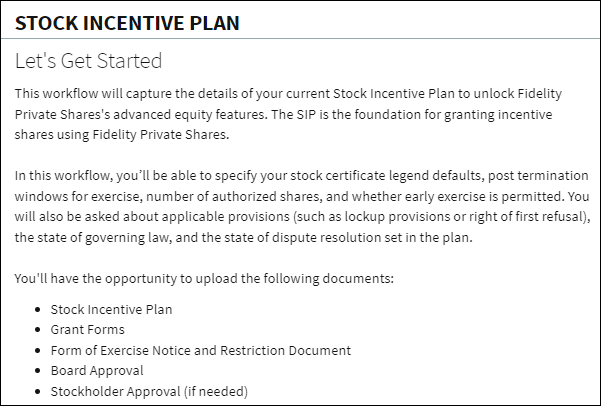This screenshot has height=406, width=601.
Task: Select the Board Approval list item
Action: pyautogui.click(x=97, y=371)
